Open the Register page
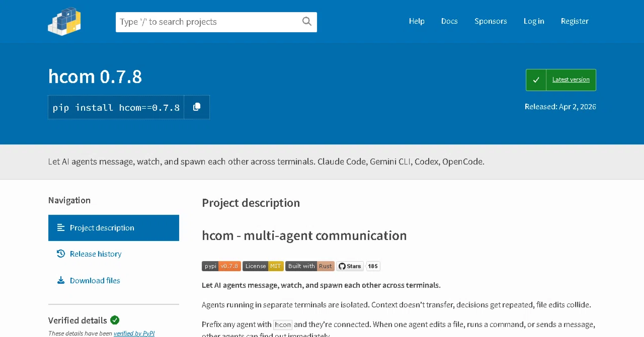The image size is (644, 337). tap(575, 21)
